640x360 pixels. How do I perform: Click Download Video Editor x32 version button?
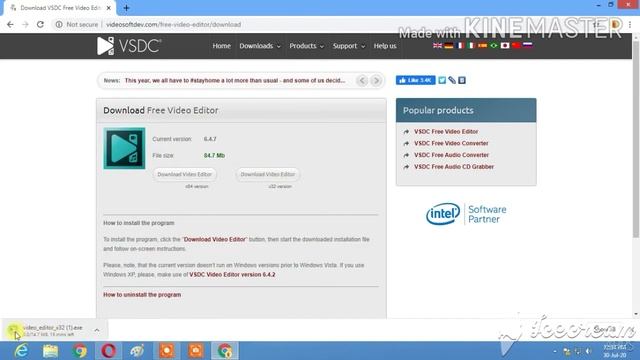(268, 174)
